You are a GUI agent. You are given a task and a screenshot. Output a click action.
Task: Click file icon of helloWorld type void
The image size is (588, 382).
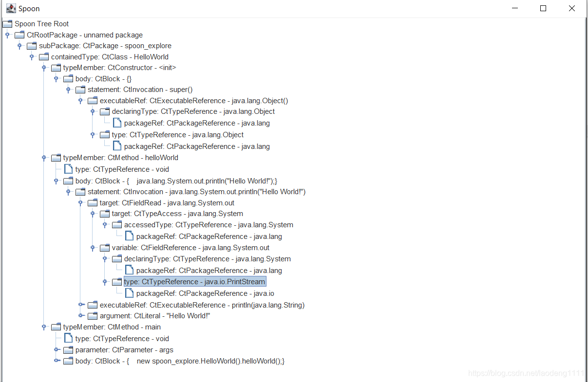[68, 169]
